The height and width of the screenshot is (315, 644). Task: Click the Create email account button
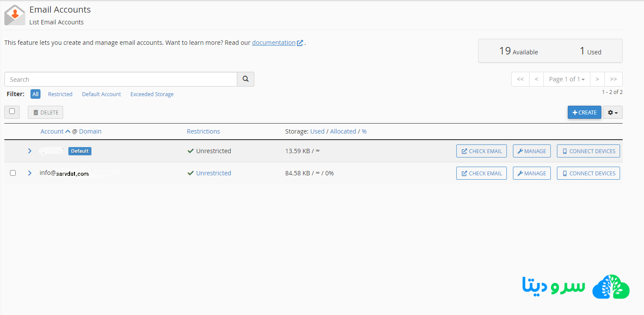click(584, 112)
